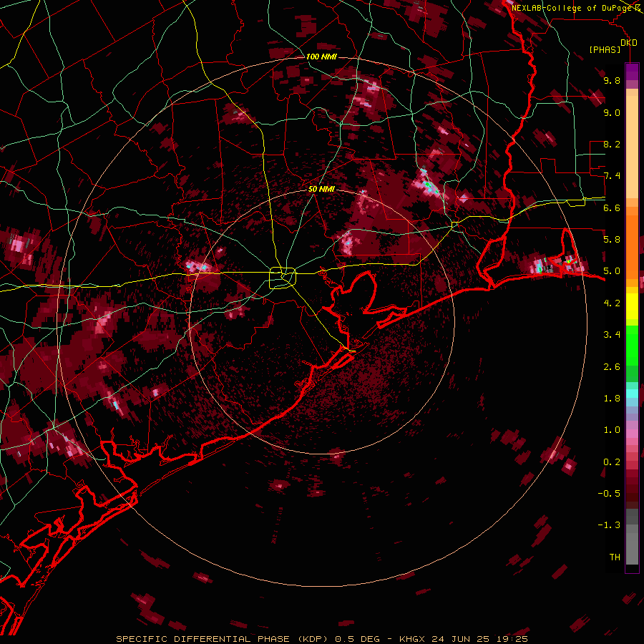
Task: Pick the purple top segment of color bar
Action: (x=632, y=72)
